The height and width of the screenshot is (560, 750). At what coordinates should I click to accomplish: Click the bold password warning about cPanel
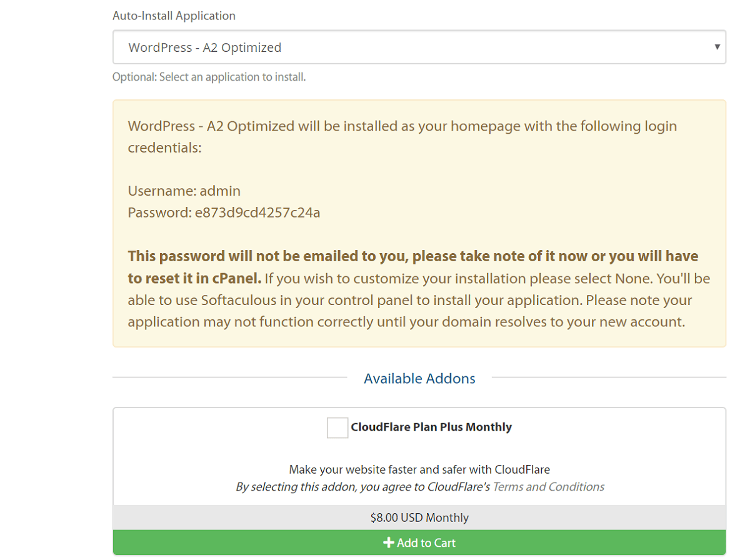413,267
